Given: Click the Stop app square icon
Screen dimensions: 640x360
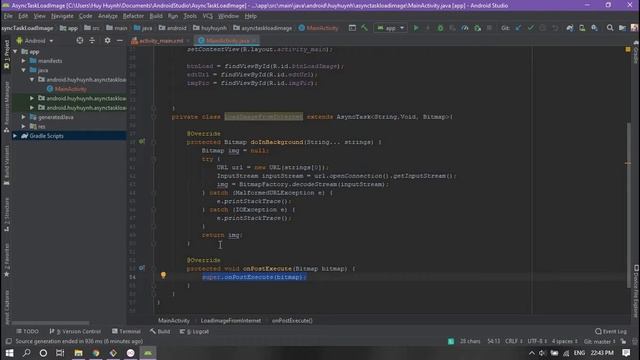Looking at the screenshot, I should tap(489, 28).
